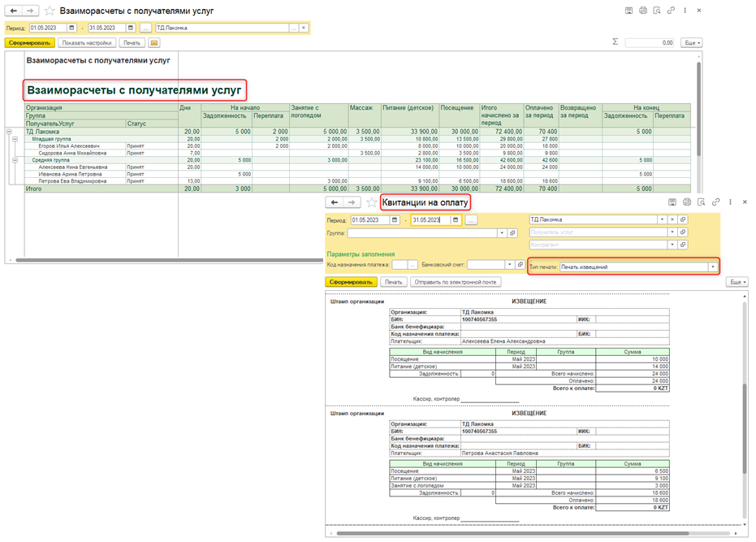Add Взаиморасчеты report to favorites with star
The height and width of the screenshot is (542, 756).
point(50,11)
